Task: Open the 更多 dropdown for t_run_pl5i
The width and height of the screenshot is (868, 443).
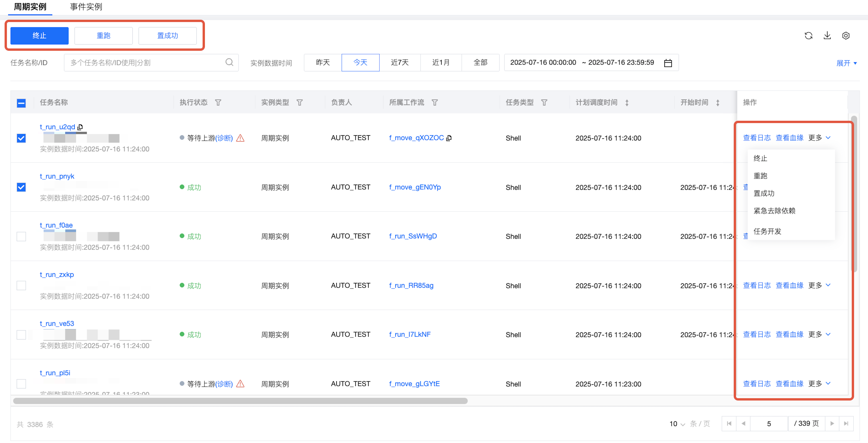Action: [x=820, y=383]
